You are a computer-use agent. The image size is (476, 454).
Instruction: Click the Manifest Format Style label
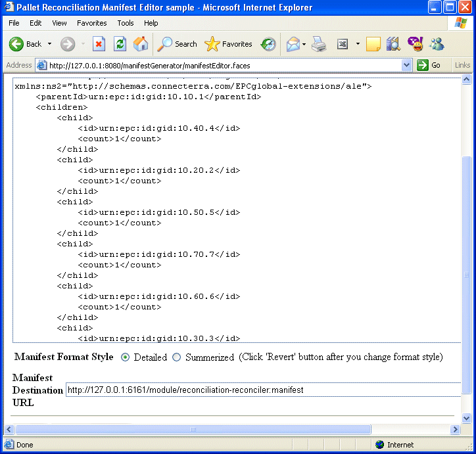[x=64, y=357]
